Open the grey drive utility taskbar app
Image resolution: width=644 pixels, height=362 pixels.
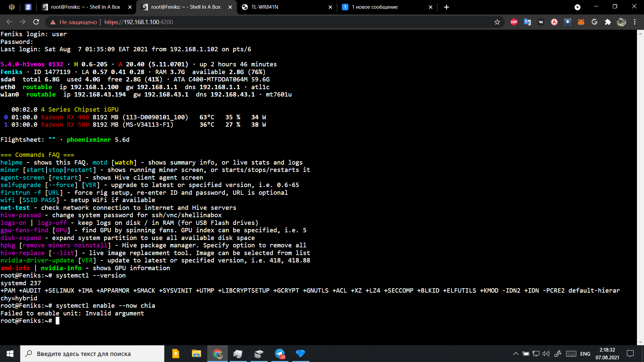tap(259, 354)
